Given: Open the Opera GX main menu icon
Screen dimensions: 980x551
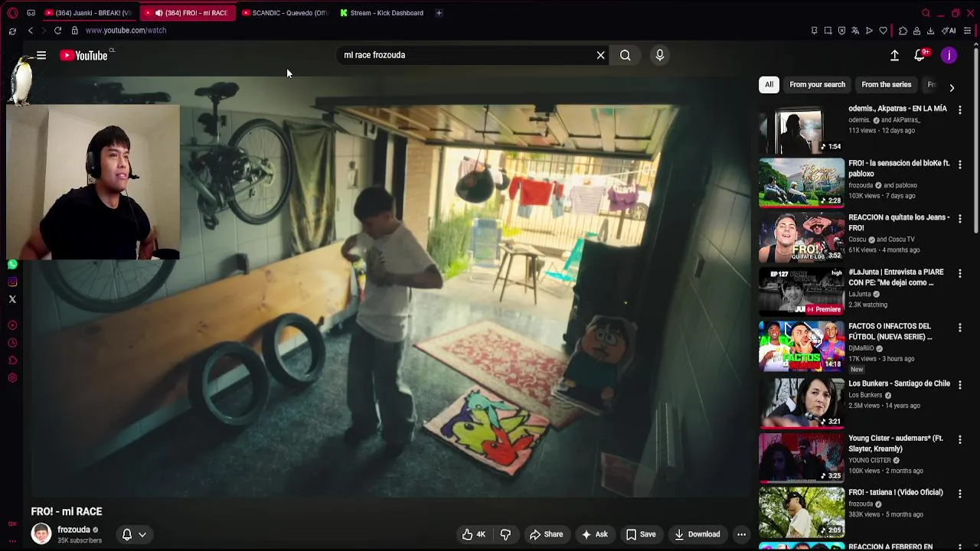Looking at the screenshot, I should click(x=12, y=13).
